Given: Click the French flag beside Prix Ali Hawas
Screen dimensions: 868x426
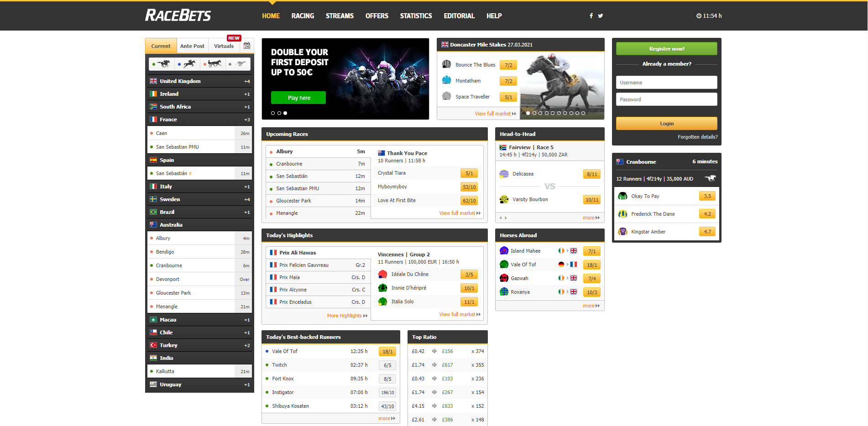Looking at the screenshot, I should 273,253.
